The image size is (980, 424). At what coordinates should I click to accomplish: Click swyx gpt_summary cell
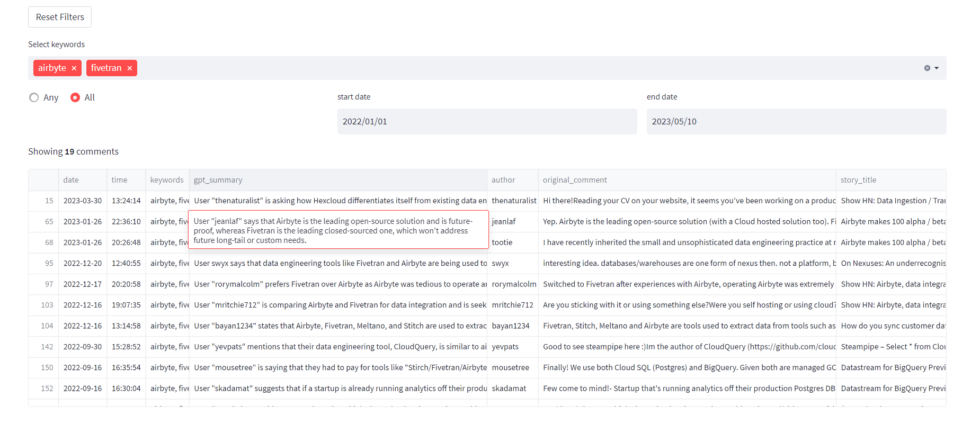[x=338, y=263]
